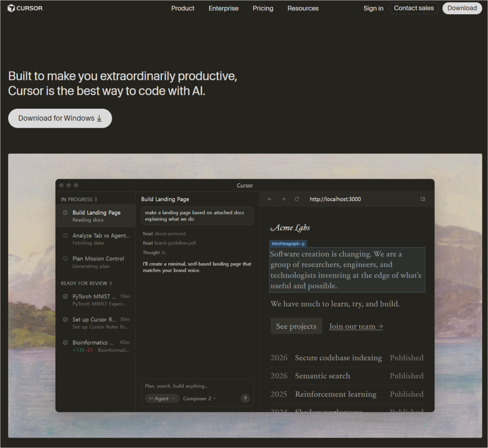Click the Sign in link
The width and height of the screenshot is (488, 448).
[373, 8]
